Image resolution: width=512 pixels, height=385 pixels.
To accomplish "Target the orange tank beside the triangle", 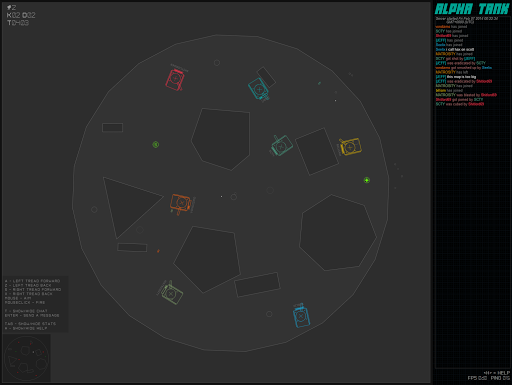I will [x=180, y=203].
